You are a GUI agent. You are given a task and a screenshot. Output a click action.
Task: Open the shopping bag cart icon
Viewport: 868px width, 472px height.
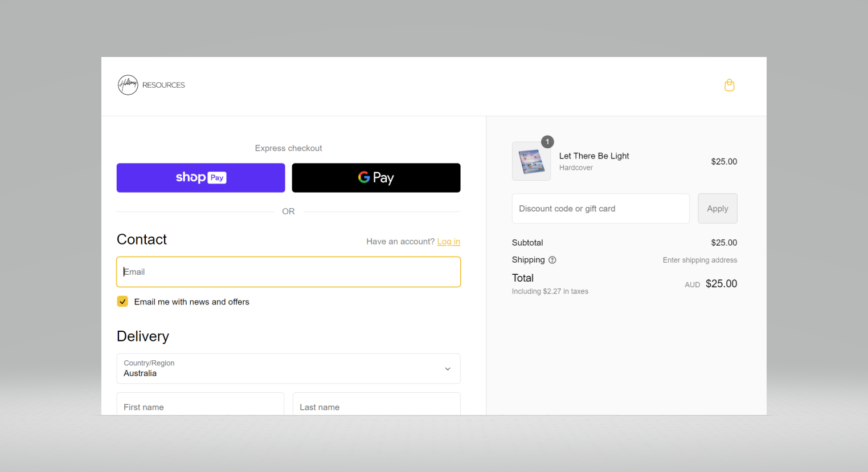click(x=729, y=86)
